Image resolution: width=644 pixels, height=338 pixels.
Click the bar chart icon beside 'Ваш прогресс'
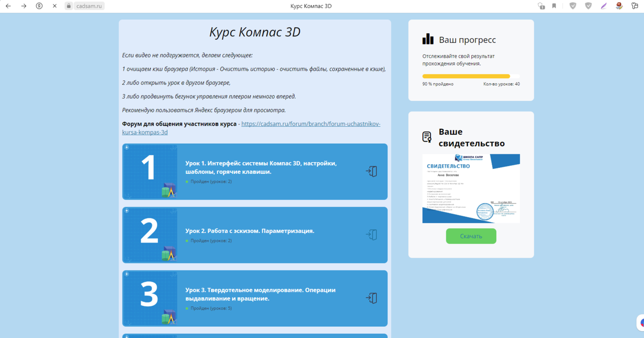coord(428,39)
